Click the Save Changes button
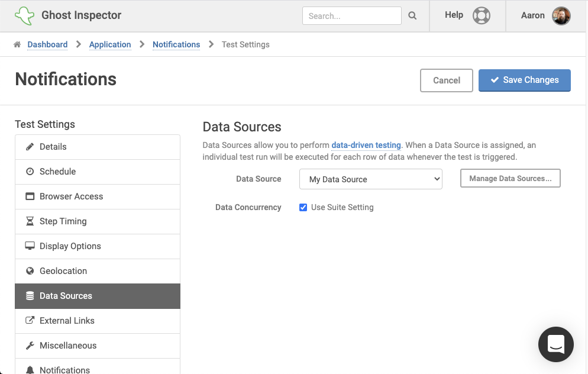This screenshot has width=588, height=374. 524,80
